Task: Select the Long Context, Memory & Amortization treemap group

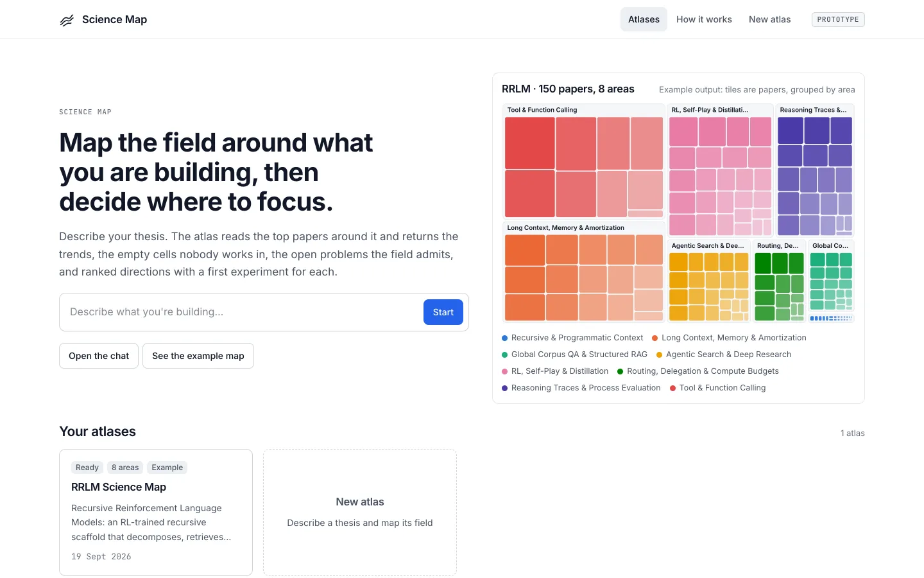Action: (x=584, y=272)
